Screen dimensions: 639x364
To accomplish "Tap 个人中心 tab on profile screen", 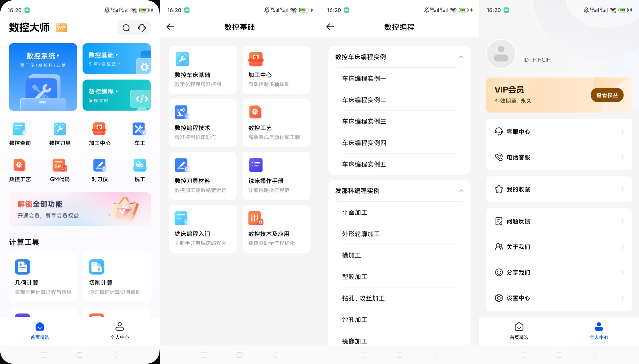I will (x=599, y=331).
